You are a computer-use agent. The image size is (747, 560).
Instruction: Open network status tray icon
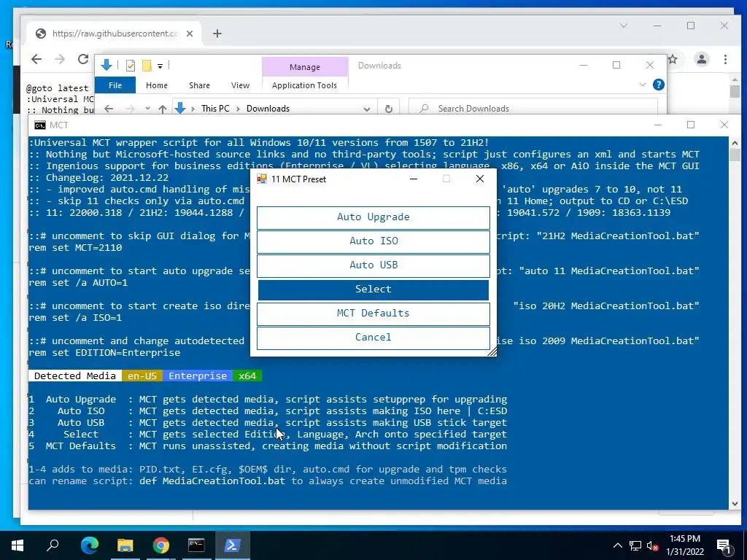(x=635, y=545)
